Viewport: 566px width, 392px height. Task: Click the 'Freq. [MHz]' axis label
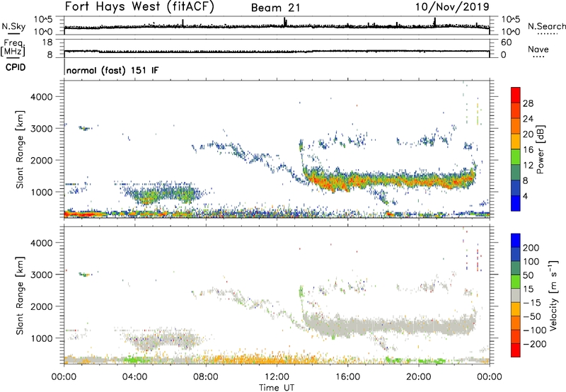click(13, 47)
